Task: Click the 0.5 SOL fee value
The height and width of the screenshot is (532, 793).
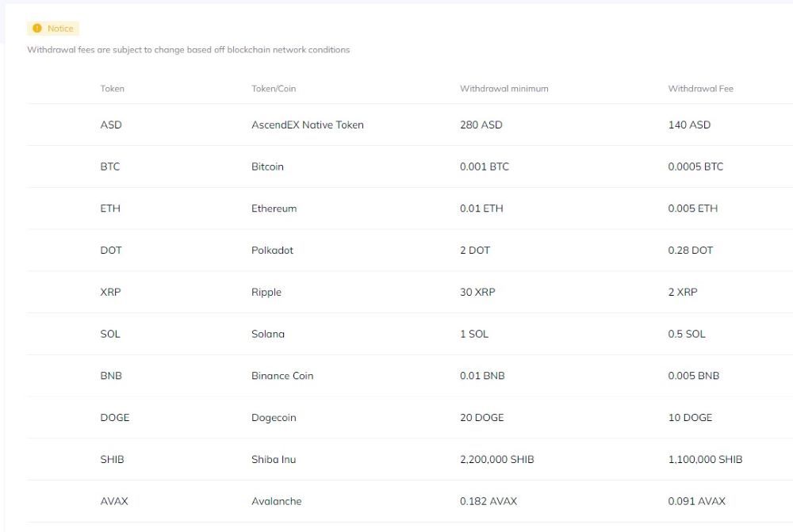Action: [686, 335]
